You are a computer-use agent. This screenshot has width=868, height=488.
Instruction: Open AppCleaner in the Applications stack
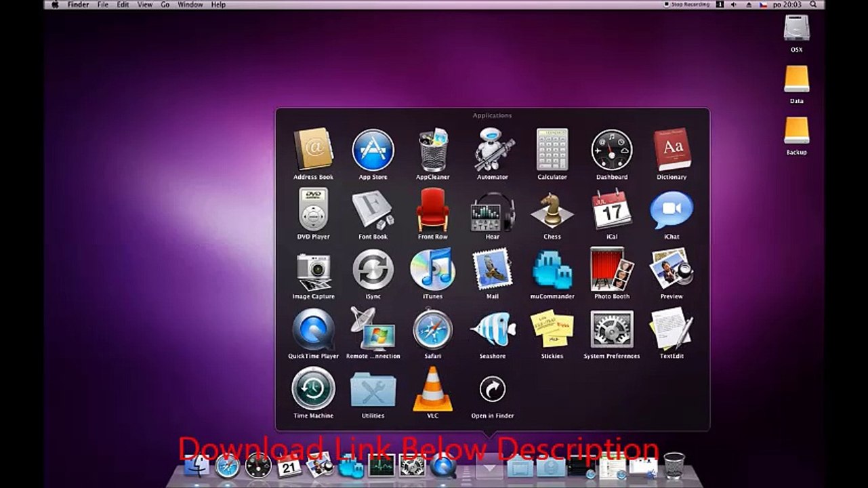click(x=432, y=150)
